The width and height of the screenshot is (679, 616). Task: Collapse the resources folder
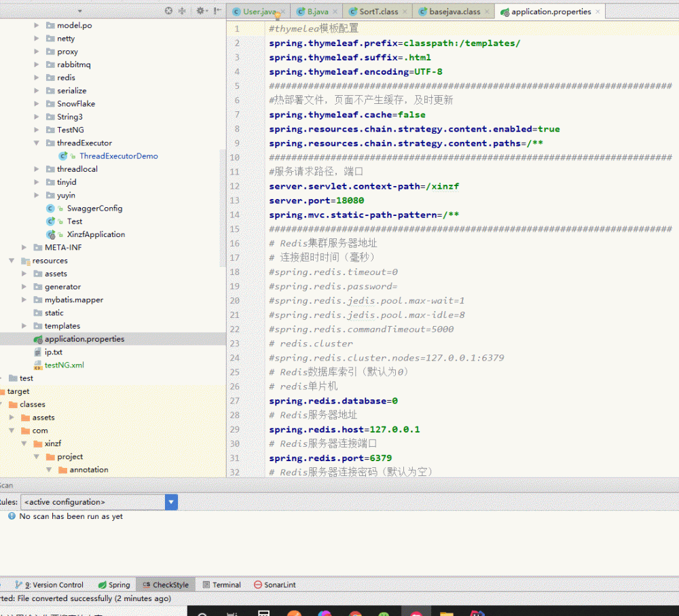(12, 261)
